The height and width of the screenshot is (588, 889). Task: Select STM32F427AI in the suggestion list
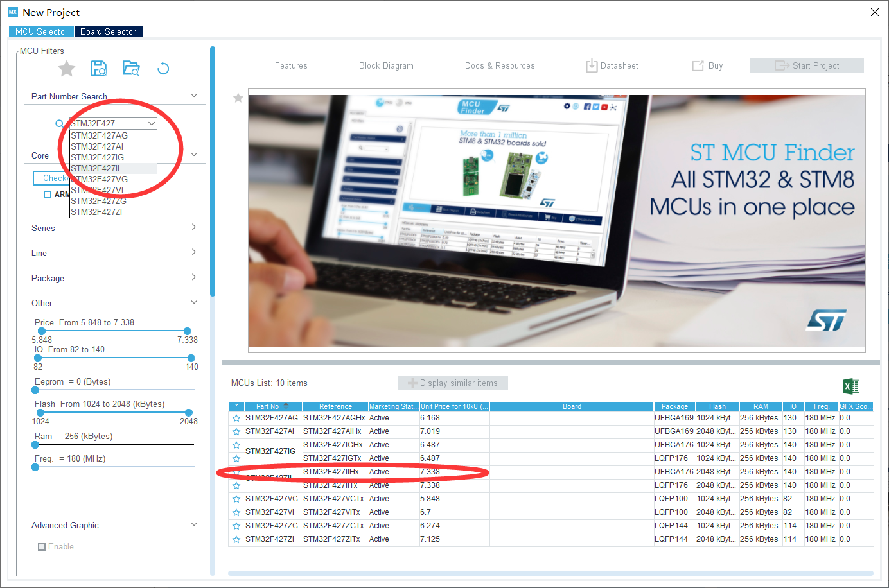click(113, 146)
